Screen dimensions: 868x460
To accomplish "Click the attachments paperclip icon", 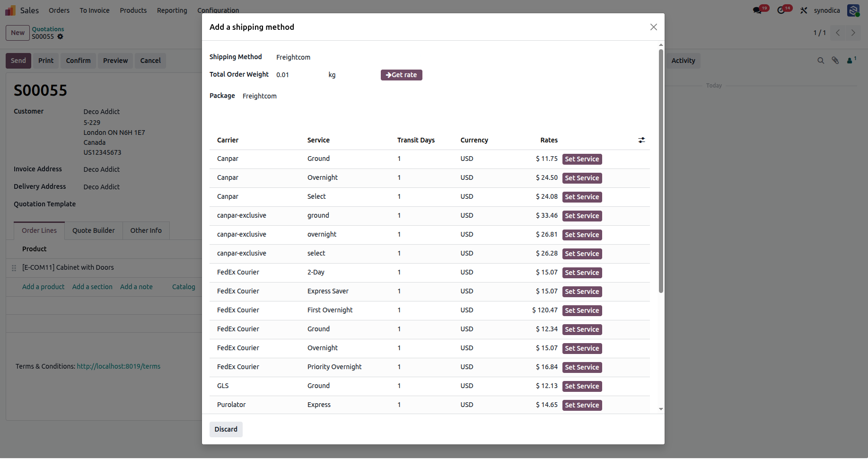I will 835,61.
